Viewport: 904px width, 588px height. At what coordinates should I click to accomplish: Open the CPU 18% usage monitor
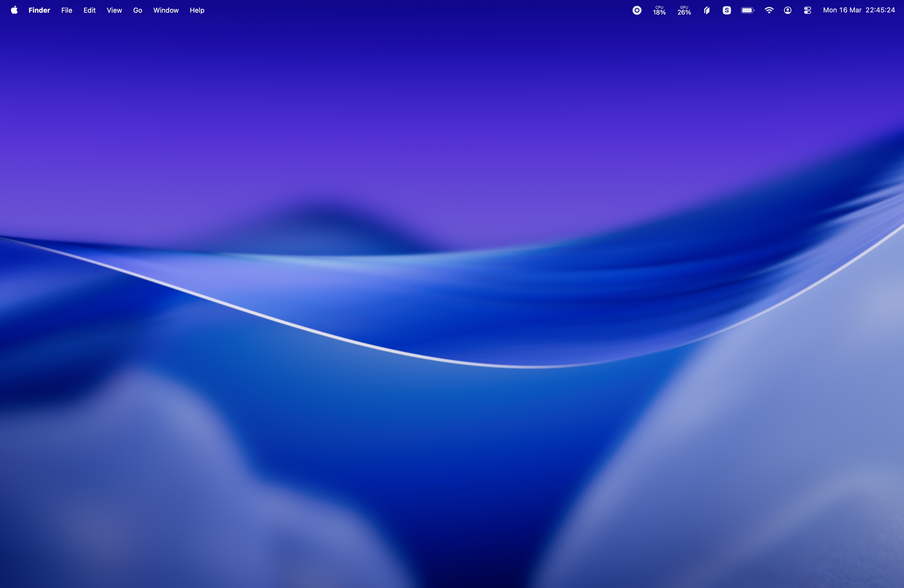pos(659,10)
